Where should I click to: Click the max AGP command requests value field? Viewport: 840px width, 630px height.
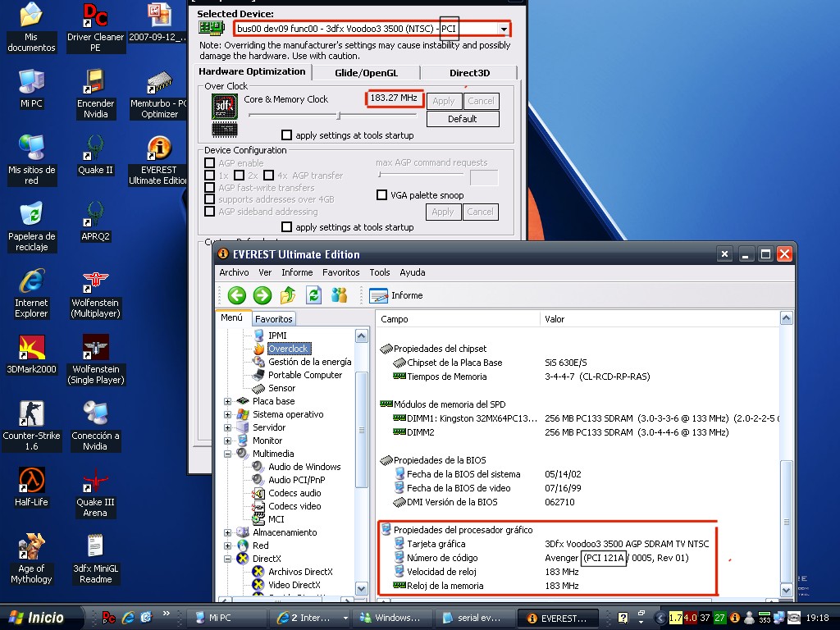tap(484, 177)
